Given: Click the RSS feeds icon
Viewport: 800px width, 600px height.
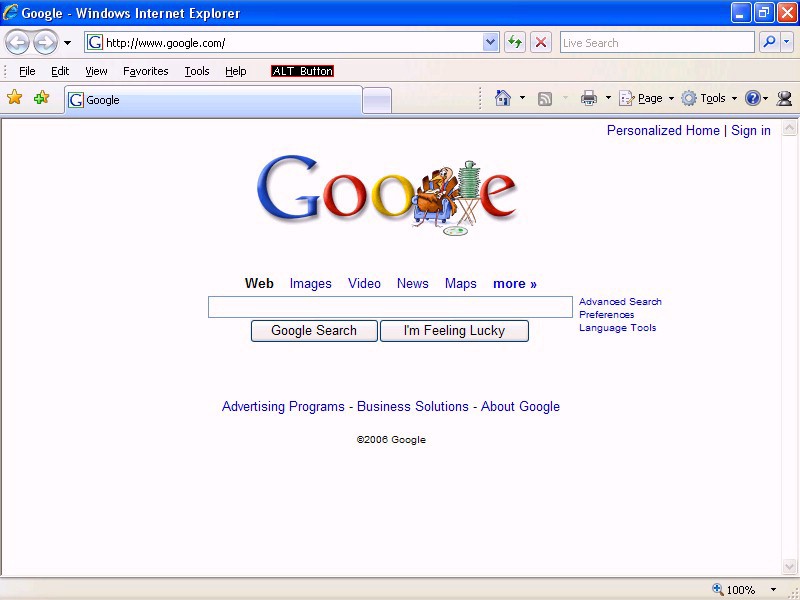Looking at the screenshot, I should 545,98.
